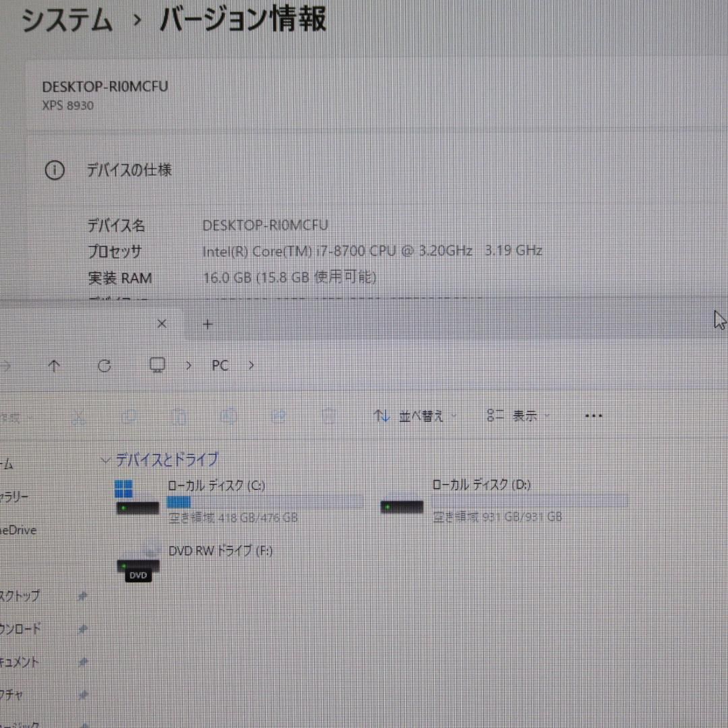Viewport: 728px width, 728px height.
Task: Open the three-dot more options menu
Action: point(593,416)
